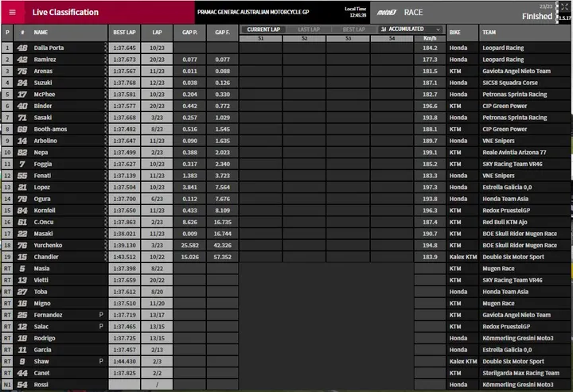Click rider number 48 badge
The height and width of the screenshot is (392, 573).
pyautogui.click(x=22, y=48)
